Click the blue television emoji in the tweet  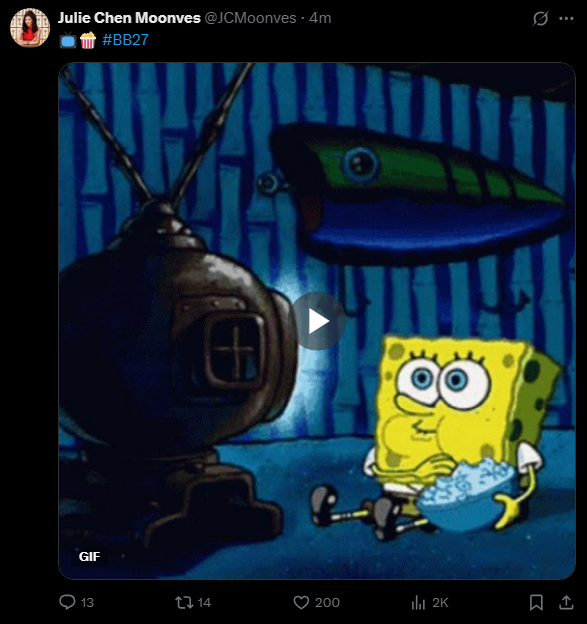pos(68,40)
